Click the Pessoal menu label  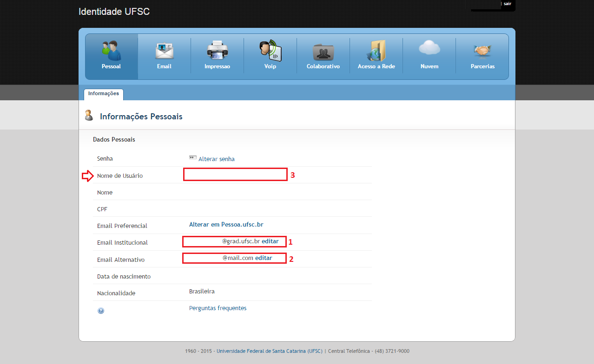[x=111, y=66]
